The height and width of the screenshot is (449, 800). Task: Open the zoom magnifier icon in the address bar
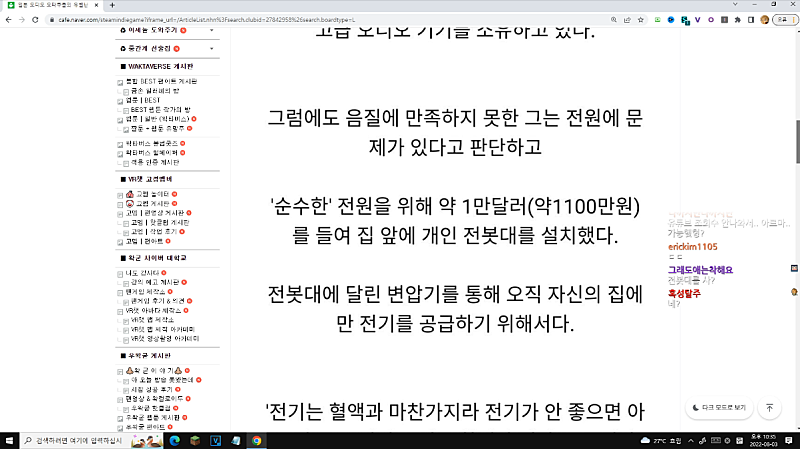click(x=613, y=20)
